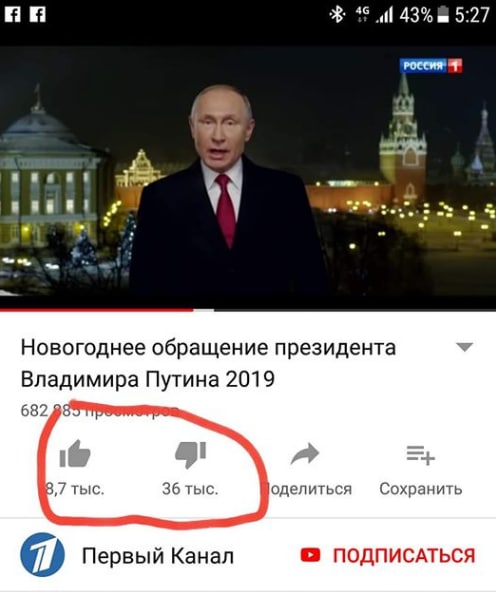The image size is (496, 592).
Task: Tap the first Facebook notification icon
Action: pos(12,15)
